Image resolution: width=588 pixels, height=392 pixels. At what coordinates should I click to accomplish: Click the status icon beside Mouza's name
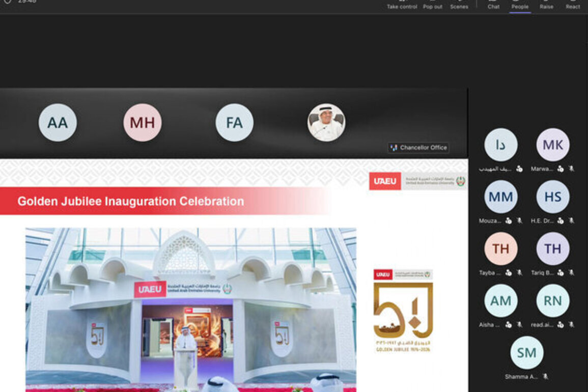click(x=509, y=220)
